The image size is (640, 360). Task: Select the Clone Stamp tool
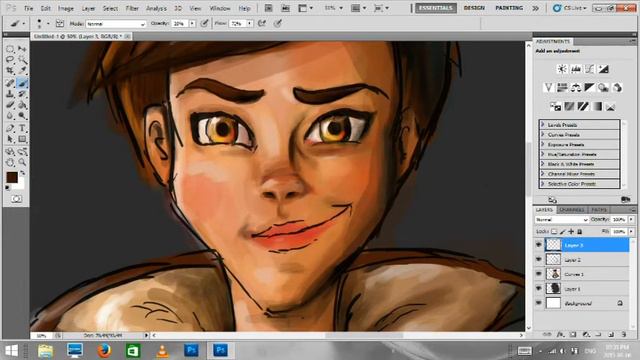10,94
